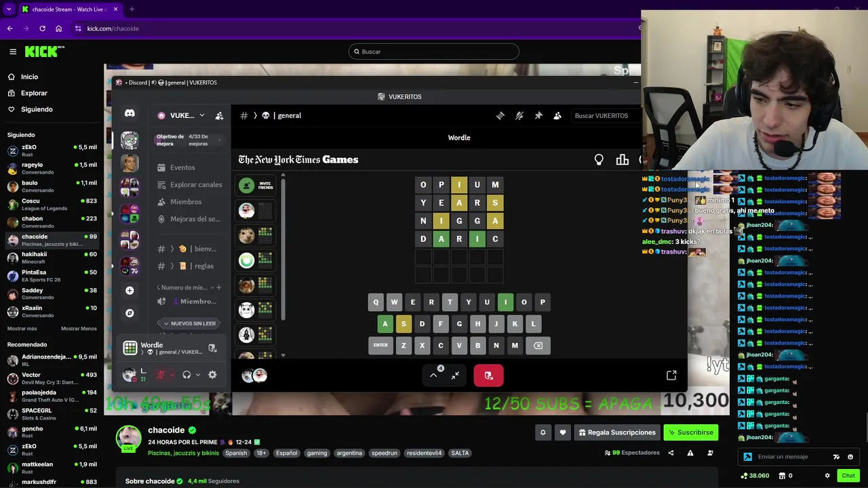Open Discord user settings gear

(x=212, y=375)
